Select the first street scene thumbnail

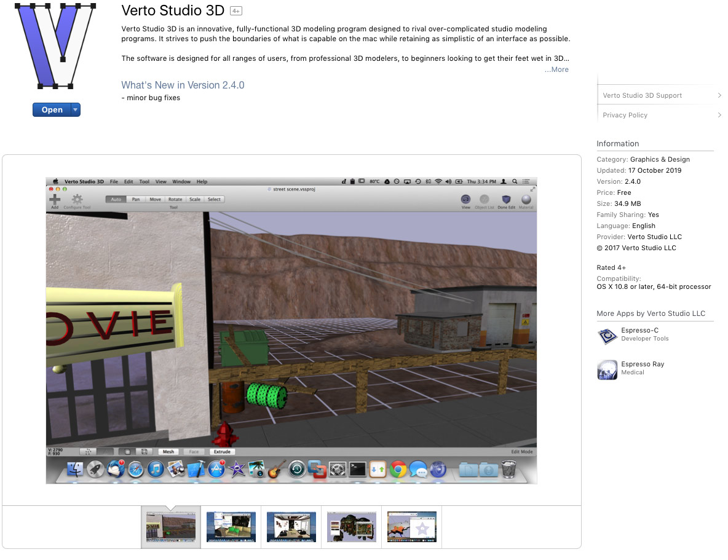pyautogui.click(x=171, y=527)
